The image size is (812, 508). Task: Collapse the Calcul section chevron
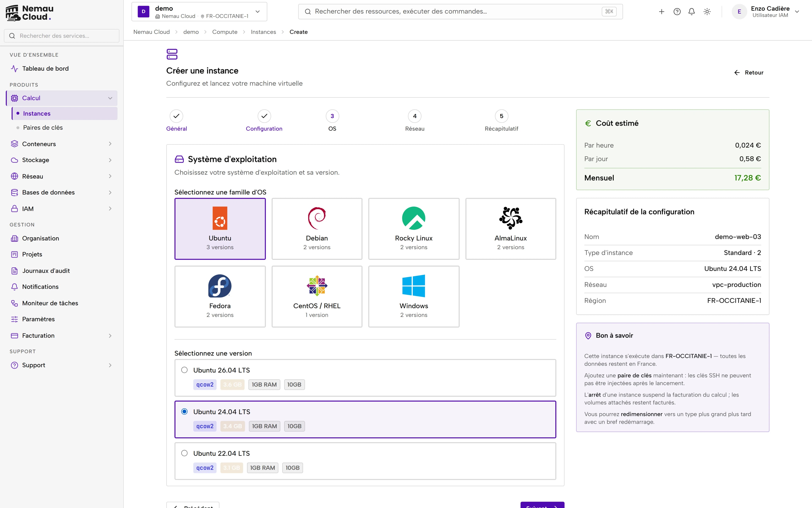click(110, 98)
